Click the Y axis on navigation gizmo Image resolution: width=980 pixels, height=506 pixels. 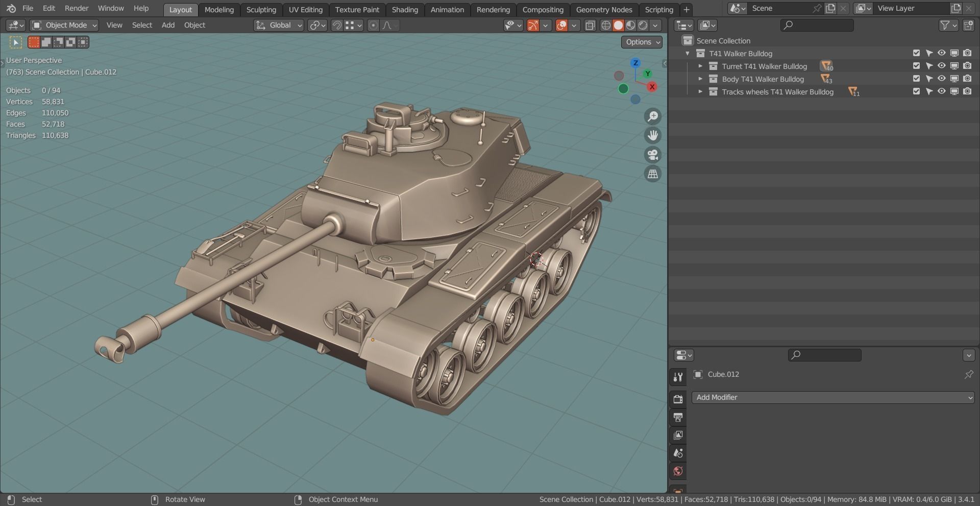pos(648,74)
